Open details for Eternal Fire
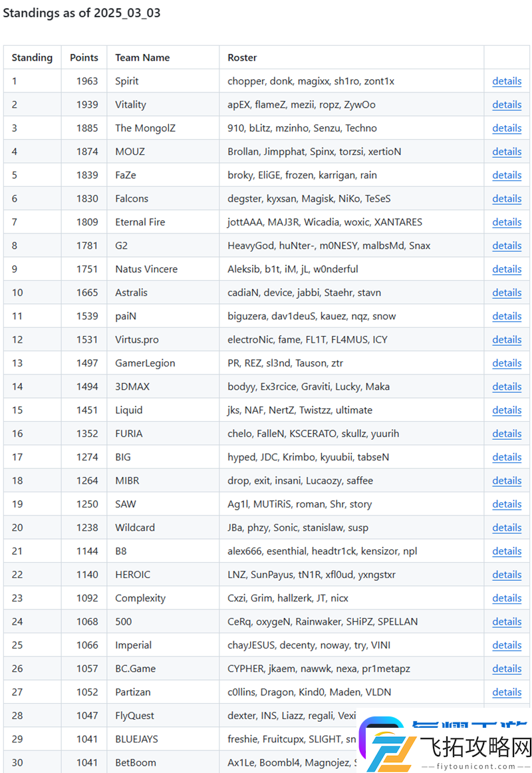 click(507, 222)
